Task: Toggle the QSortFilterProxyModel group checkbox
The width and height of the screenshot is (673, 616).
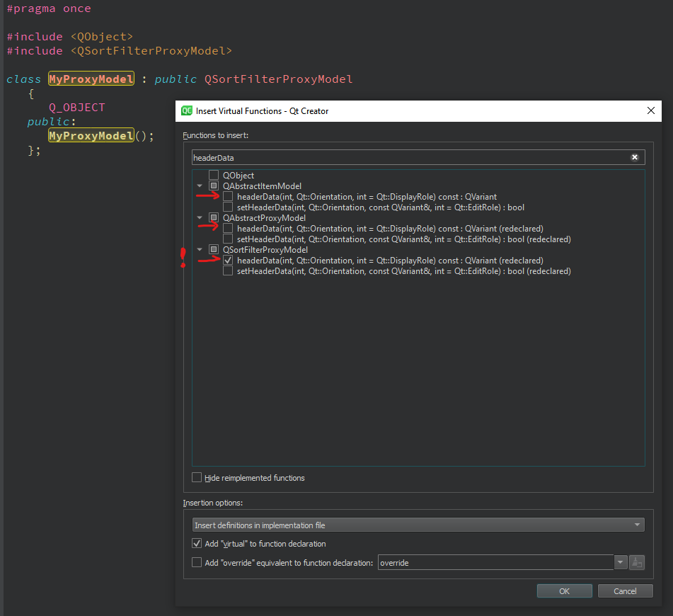Action: pos(213,249)
